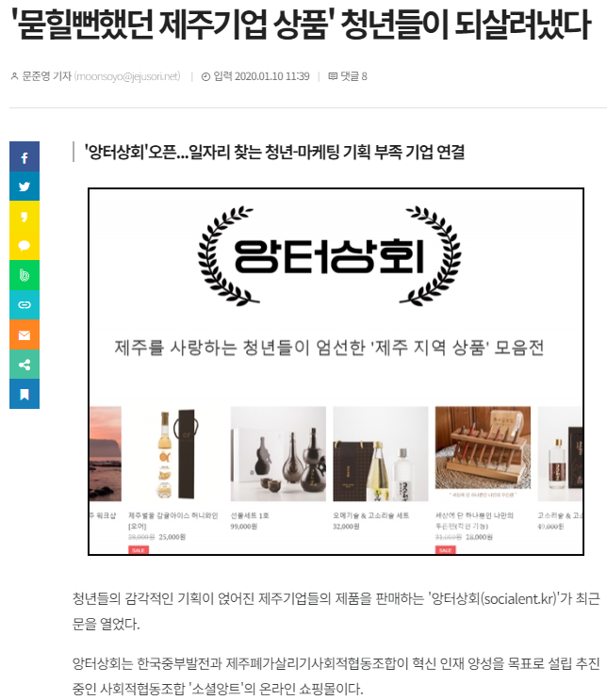Click email moonsoyo@jejusori.net
The height and width of the screenshot is (700, 607).
click(x=127, y=76)
